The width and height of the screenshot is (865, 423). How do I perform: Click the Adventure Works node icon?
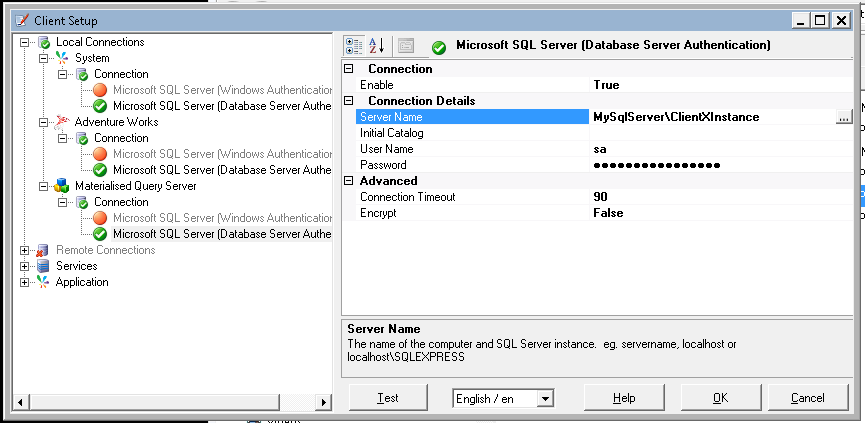(x=63, y=122)
